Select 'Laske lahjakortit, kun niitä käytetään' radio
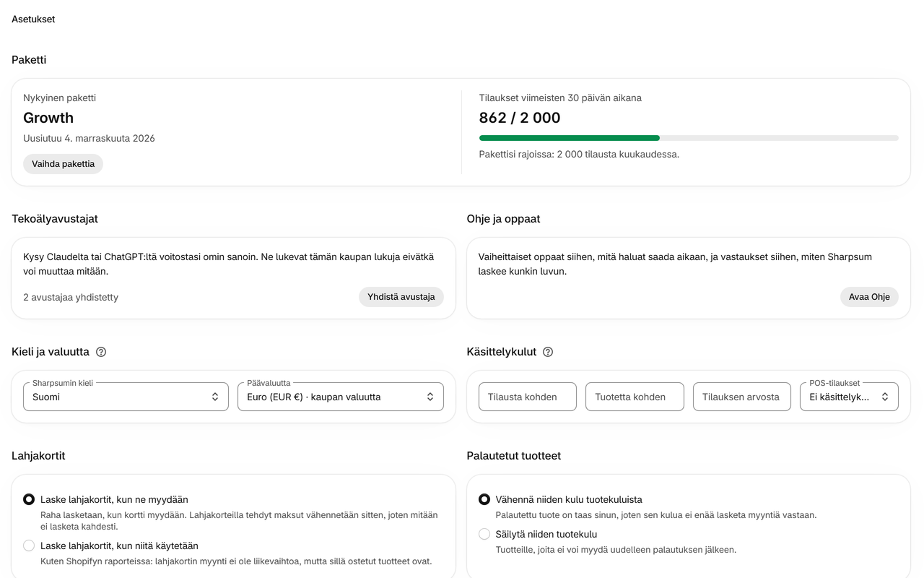The height and width of the screenshot is (578, 924). 29,545
